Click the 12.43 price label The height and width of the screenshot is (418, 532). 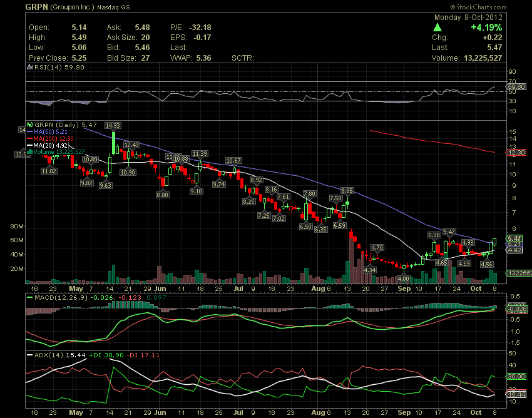click(131, 145)
